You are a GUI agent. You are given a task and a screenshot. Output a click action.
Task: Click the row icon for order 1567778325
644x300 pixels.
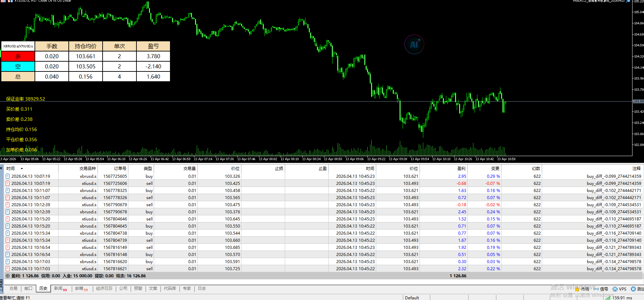[7, 190]
